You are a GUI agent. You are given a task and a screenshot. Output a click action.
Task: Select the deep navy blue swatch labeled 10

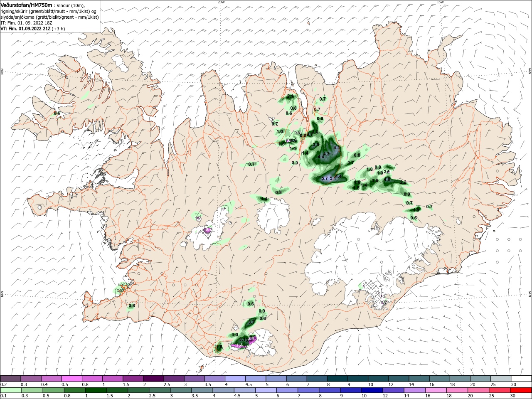click(372, 390)
